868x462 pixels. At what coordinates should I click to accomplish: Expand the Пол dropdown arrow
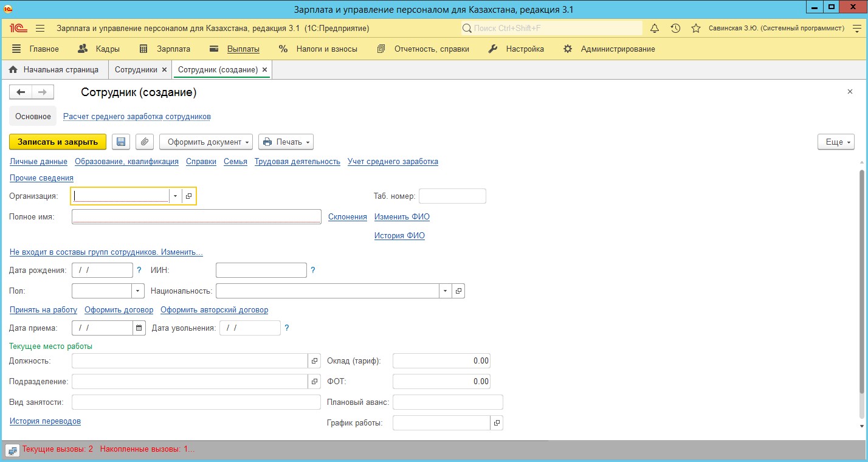tap(139, 291)
